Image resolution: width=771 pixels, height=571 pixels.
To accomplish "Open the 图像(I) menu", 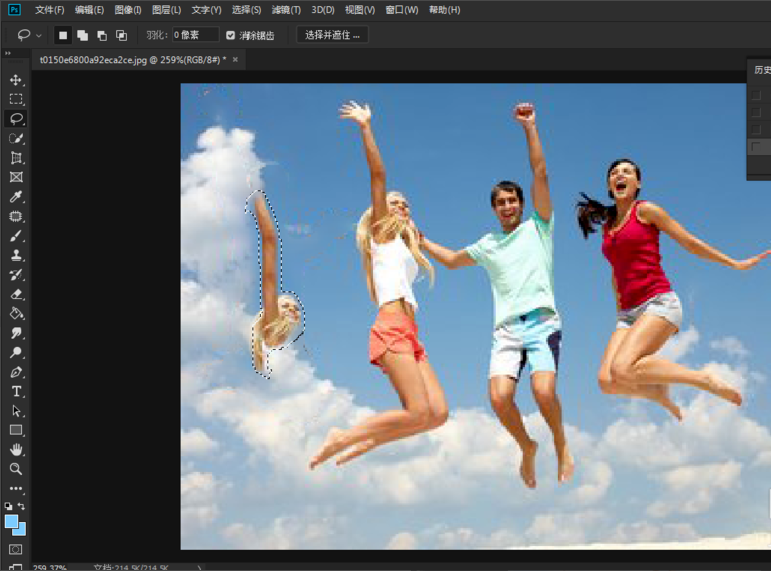I will [128, 10].
